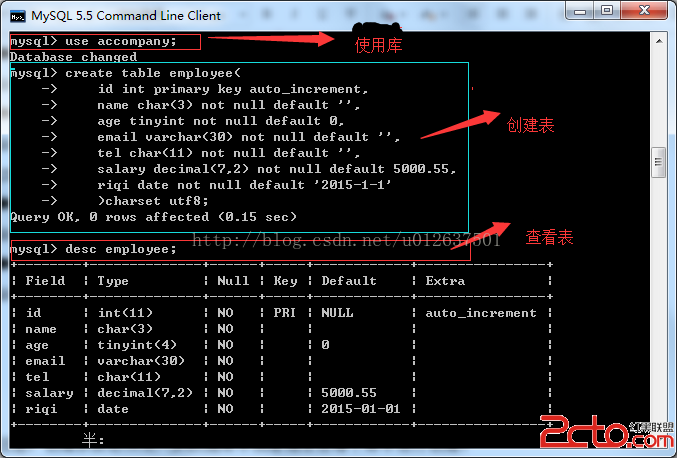Click the MySQL icon in the title bar

[18, 16]
